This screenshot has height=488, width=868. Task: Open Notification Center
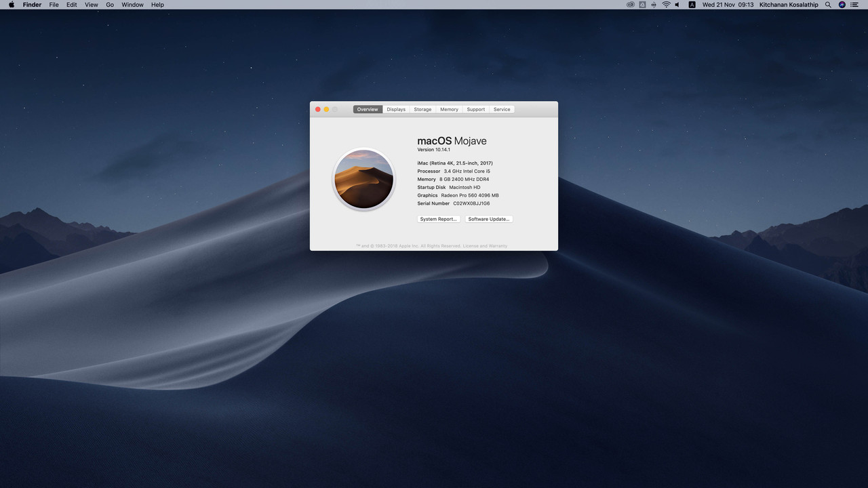coord(854,5)
